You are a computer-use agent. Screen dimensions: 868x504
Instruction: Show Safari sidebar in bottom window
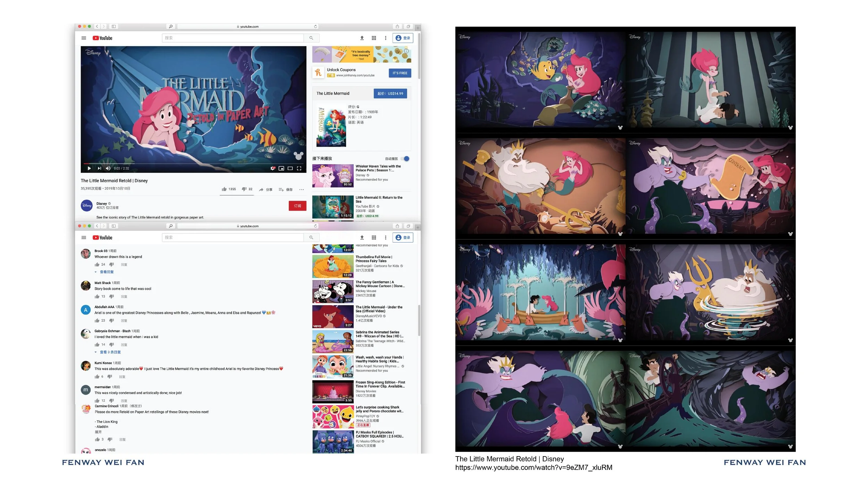[x=114, y=226]
